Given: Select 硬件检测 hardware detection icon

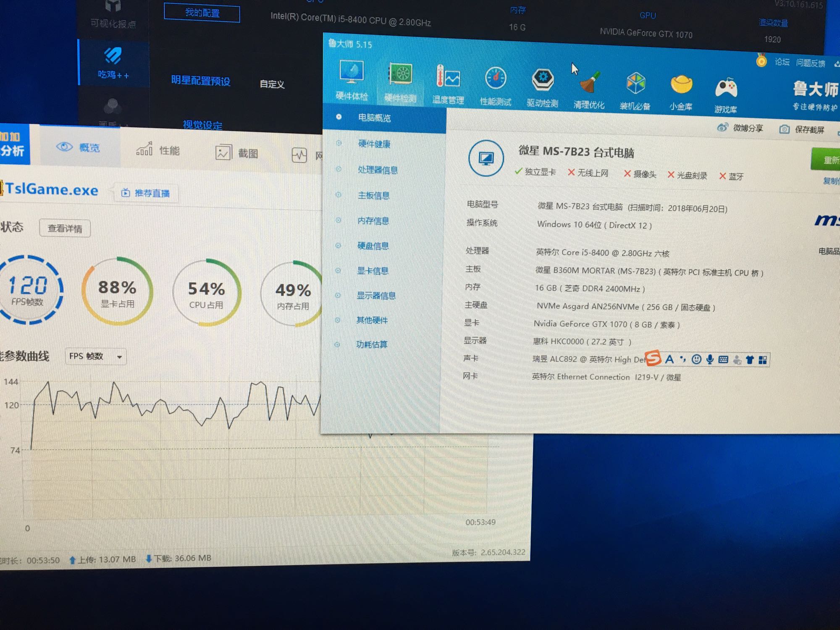Looking at the screenshot, I should pyautogui.click(x=400, y=82).
